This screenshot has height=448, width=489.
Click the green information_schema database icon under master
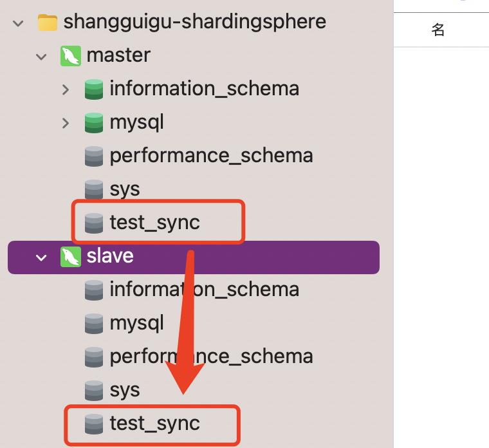(94, 89)
